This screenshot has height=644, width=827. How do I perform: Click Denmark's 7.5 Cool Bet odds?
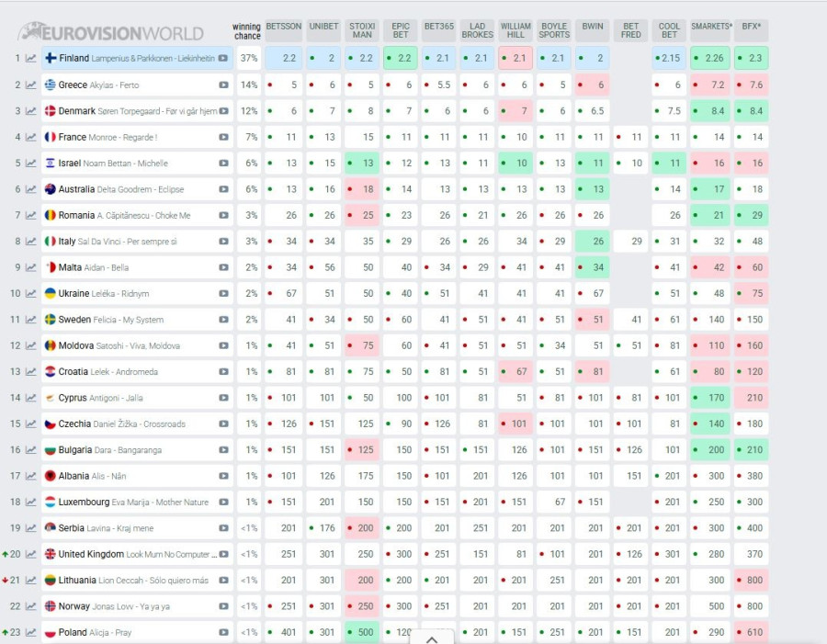[x=669, y=111]
